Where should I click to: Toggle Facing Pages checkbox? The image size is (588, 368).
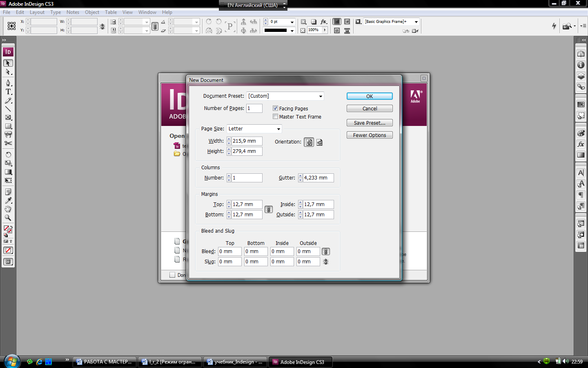pos(275,108)
